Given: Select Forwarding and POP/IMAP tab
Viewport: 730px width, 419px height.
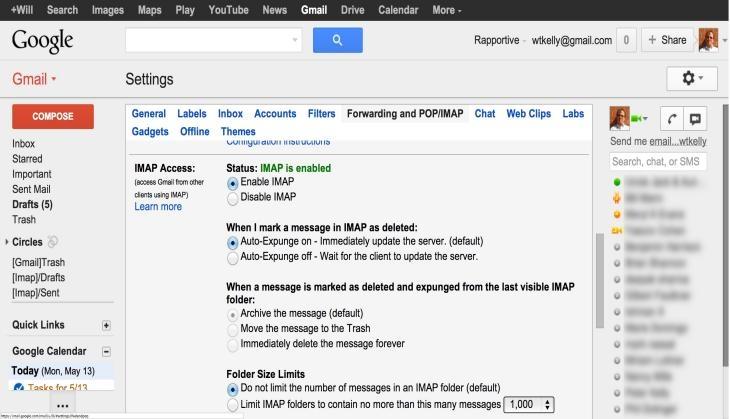Looking at the screenshot, I should [x=405, y=114].
